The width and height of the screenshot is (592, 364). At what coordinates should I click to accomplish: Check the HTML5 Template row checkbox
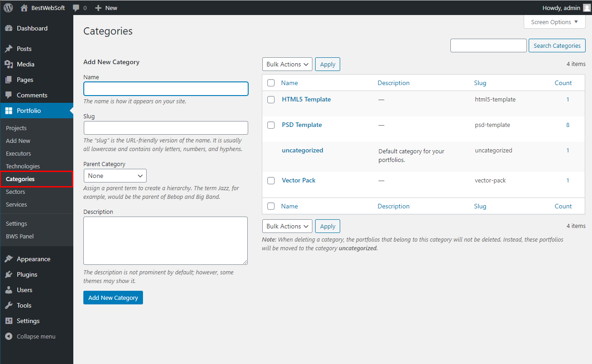[271, 99]
